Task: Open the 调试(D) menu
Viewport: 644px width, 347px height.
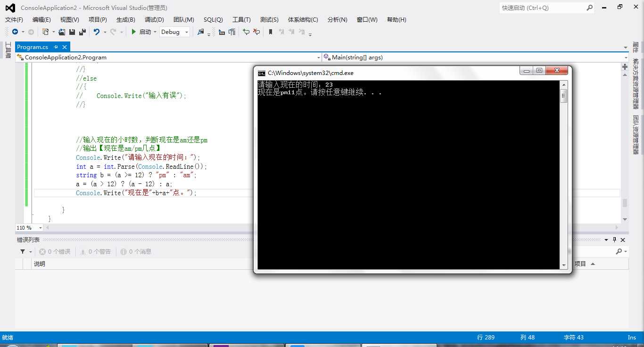Action: pyautogui.click(x=154, y=19)
